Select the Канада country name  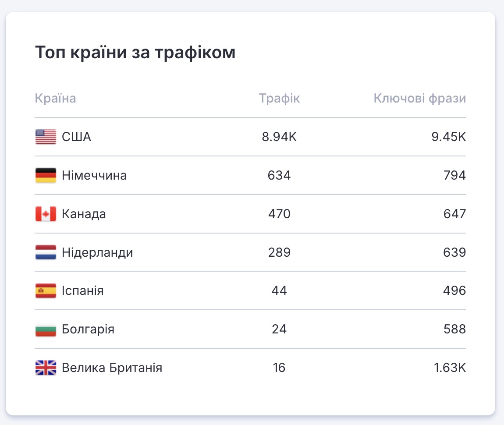84,214
